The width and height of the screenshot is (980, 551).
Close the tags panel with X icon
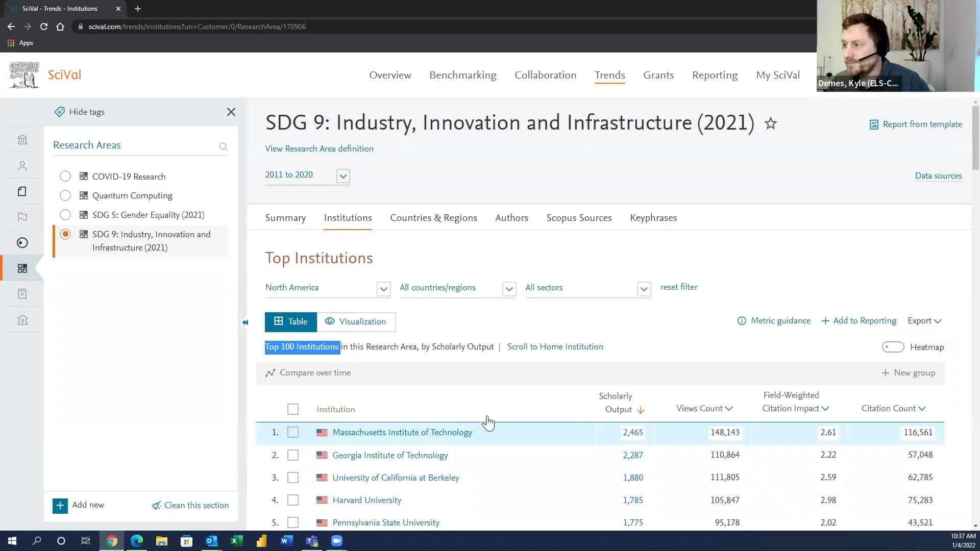[231, 112]
